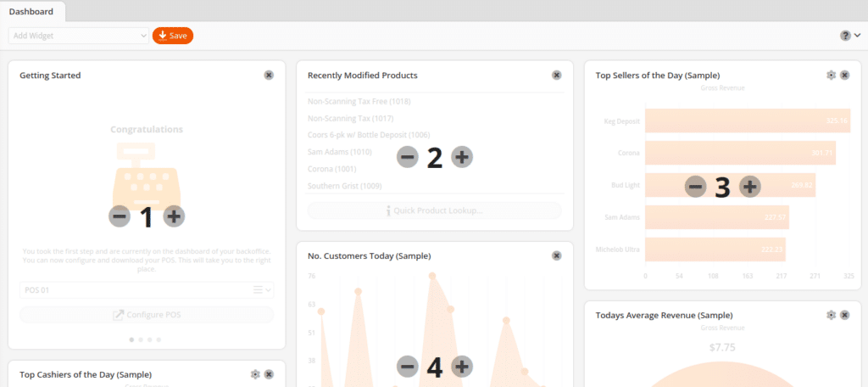
Task: Close the Top Cashiers of the Day widget
Action: tap(269, 374)
